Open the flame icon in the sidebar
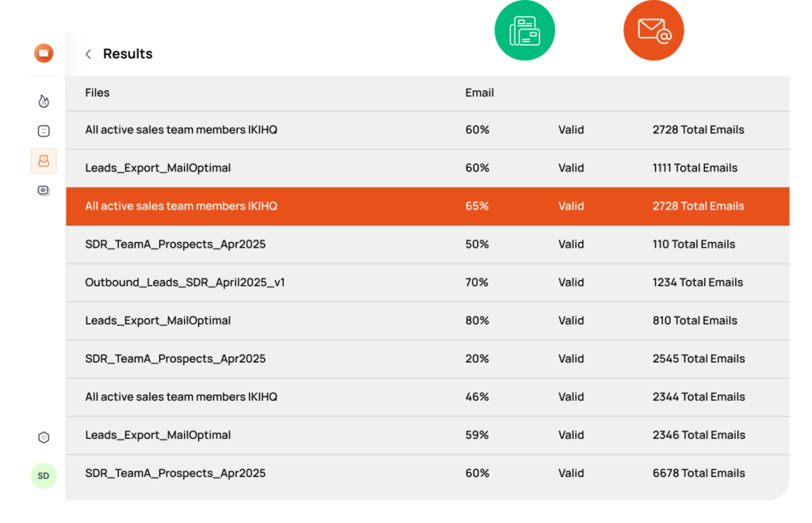This screenshot has width=812, height=523. [x=44, y=101]
